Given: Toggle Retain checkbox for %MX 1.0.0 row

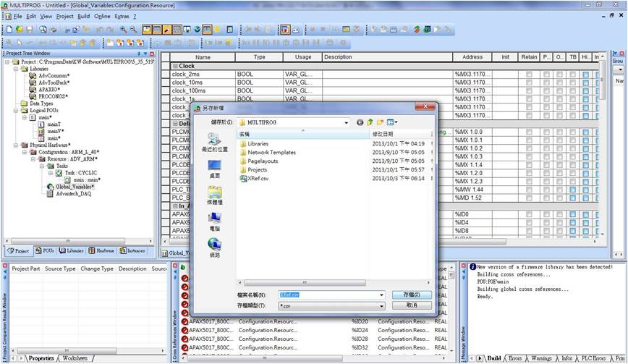Looking at the screenshot, I should (529, 132).
